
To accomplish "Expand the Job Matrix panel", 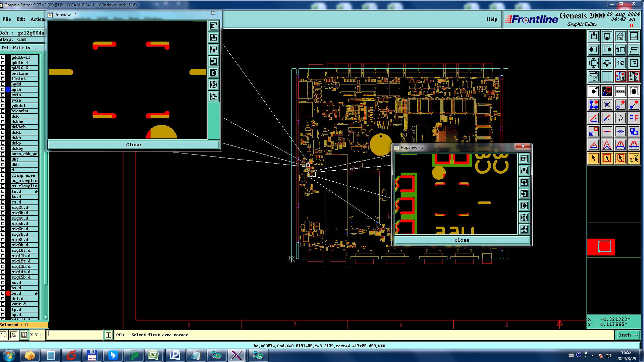I will click(x=21, y=48).
